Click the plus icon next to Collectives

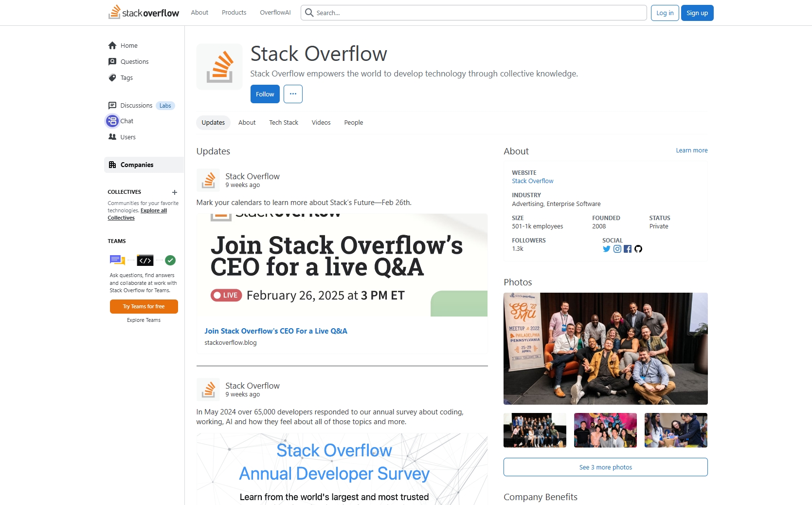point(175,192)
